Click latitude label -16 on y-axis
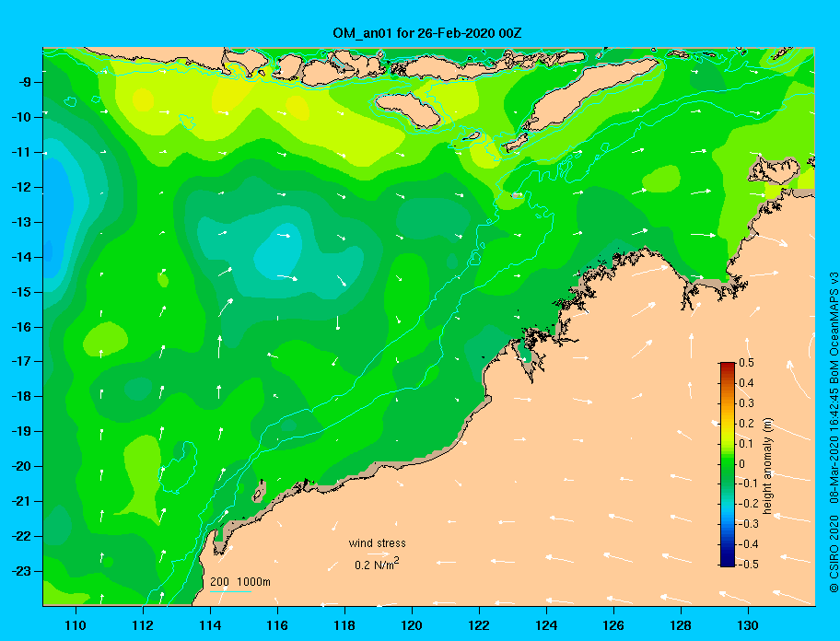Viewport: 840px width, 641px height. coord(21,327)
